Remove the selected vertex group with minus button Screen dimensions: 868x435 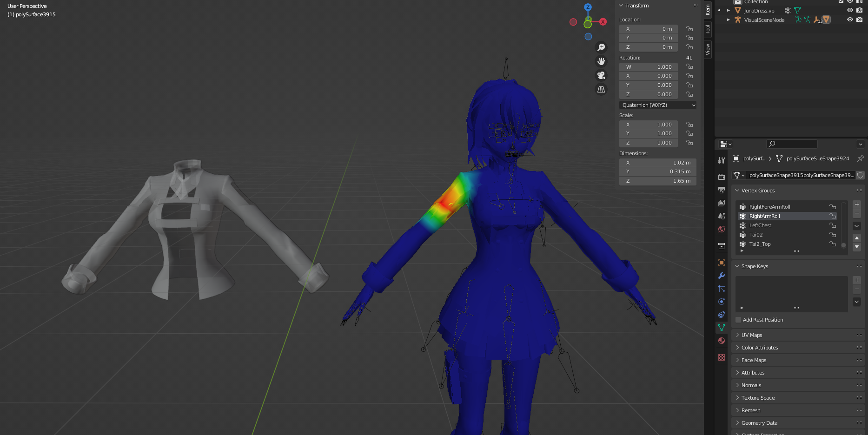coord(857,213)
